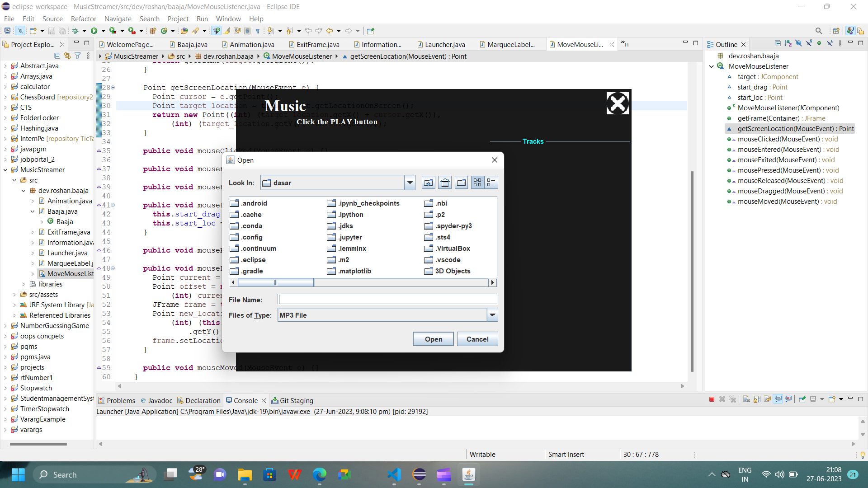Collapse the MusicStreamer project node
Viewport: 868px width, 488px height.
point(5,170)
